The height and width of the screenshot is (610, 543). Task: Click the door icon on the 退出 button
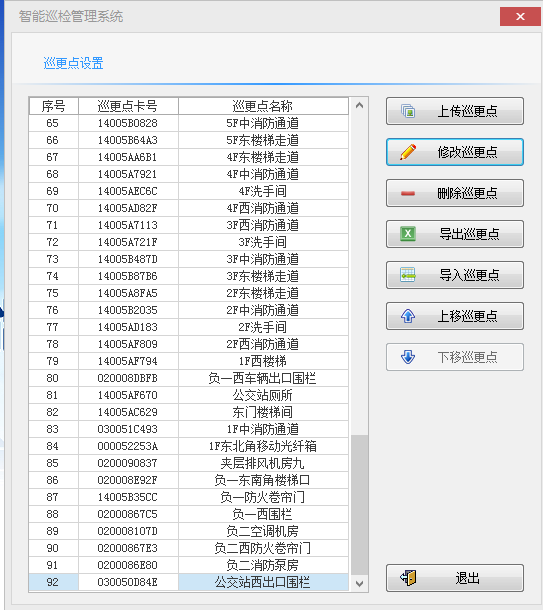pos(408,578)
